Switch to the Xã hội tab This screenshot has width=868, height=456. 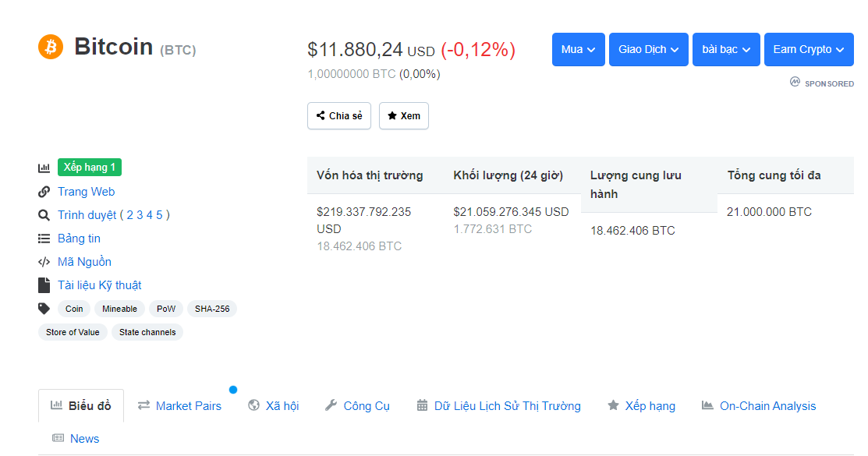pyautogui.click(x=274, y=405)
